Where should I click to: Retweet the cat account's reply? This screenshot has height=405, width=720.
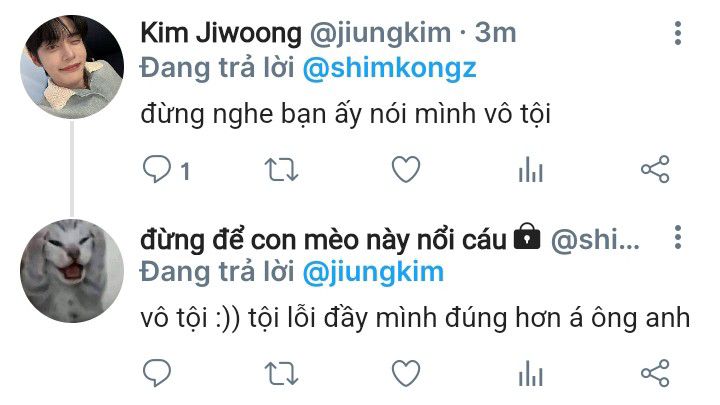281,373
